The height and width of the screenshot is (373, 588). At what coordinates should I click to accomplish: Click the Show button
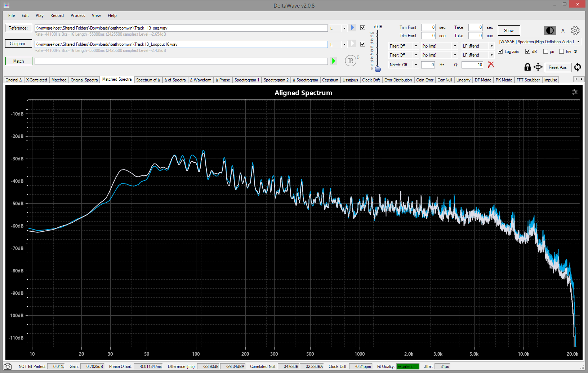point(509,31)
